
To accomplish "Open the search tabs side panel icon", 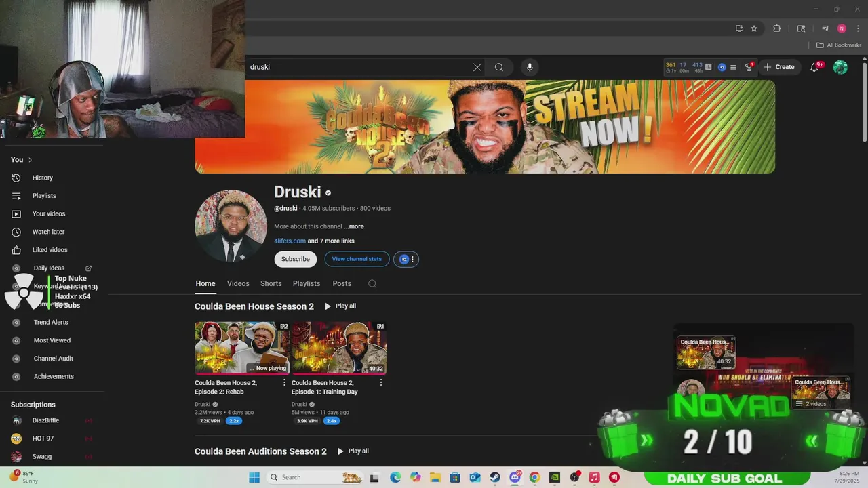I will point(801,28).
